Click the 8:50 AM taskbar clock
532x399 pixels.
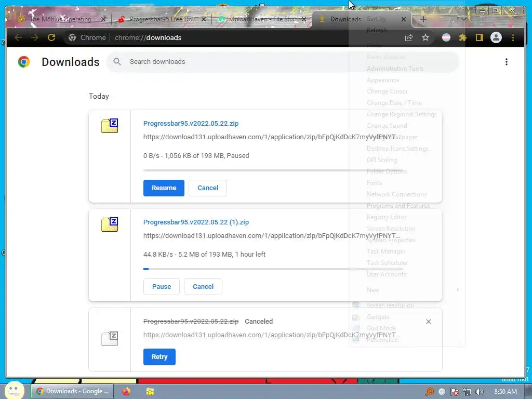click(x=505, y=392)
